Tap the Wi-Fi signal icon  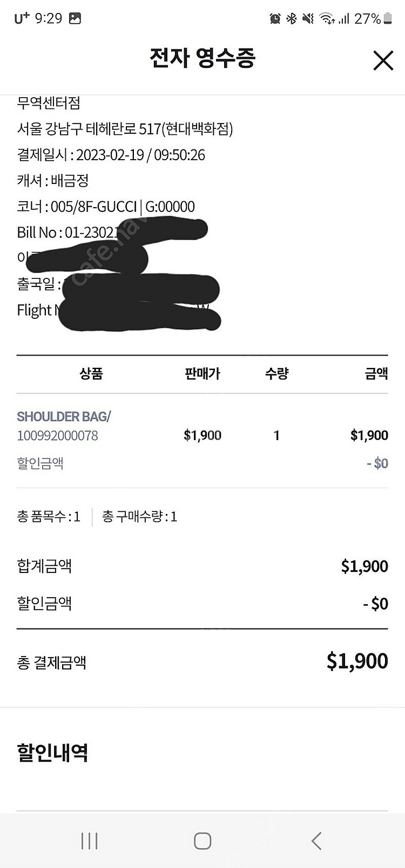pyautogui.click(x=326, y=19)
